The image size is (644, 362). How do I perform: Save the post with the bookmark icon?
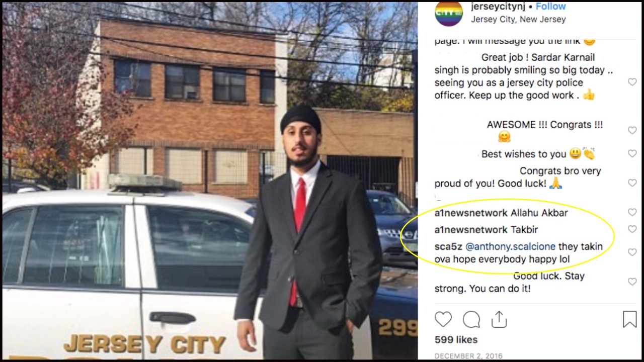click(629, 319)
